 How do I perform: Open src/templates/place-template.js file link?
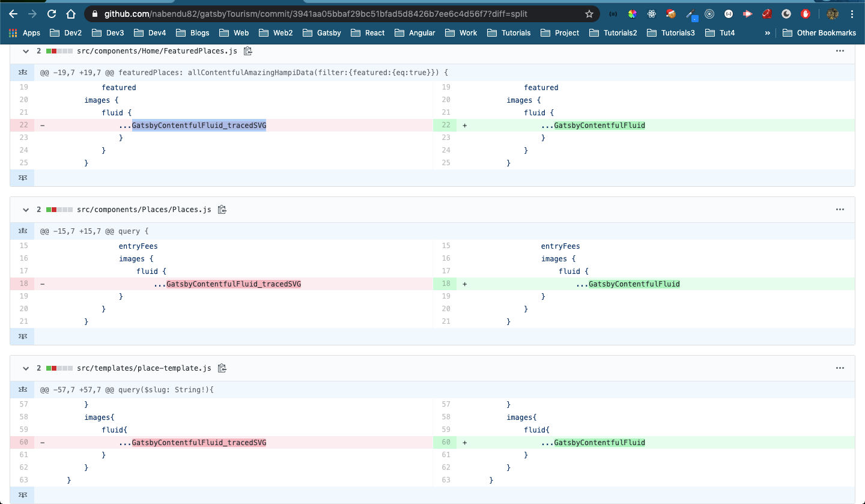tap(144, 368)
